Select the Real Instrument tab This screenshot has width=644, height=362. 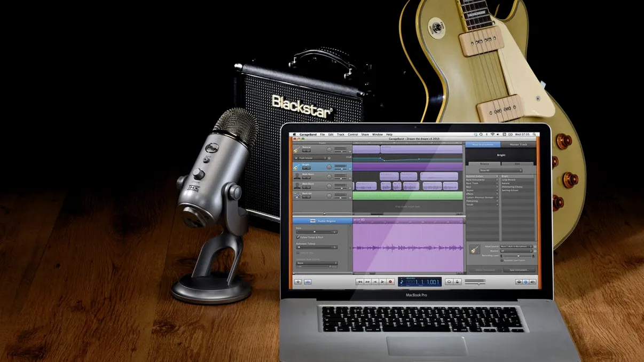click(483, 145)
